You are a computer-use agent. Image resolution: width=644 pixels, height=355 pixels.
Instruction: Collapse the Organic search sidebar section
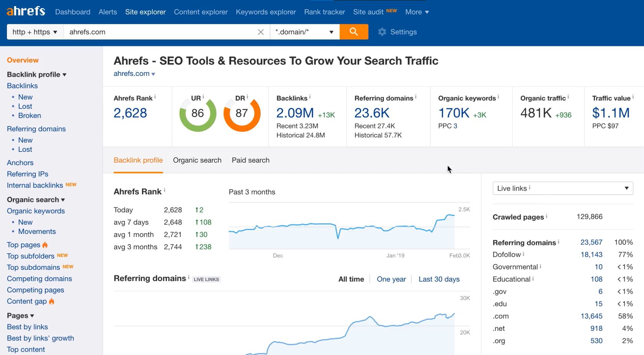[36, 200]
